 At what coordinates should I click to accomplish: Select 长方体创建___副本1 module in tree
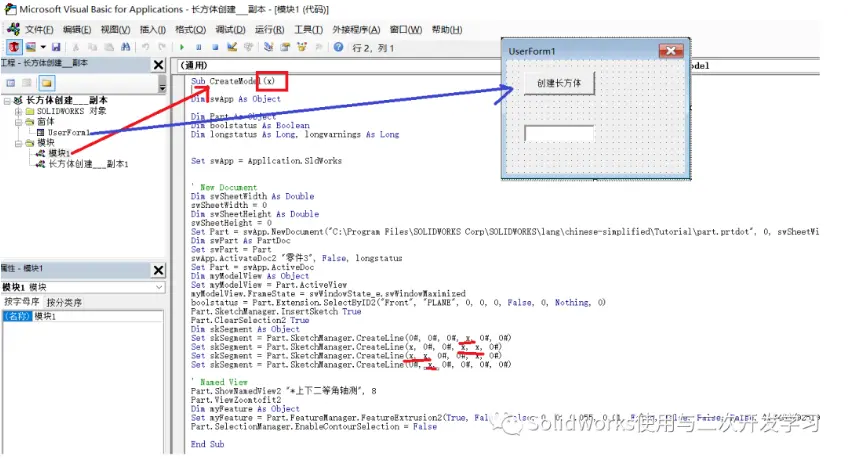(x=88, y=164)
